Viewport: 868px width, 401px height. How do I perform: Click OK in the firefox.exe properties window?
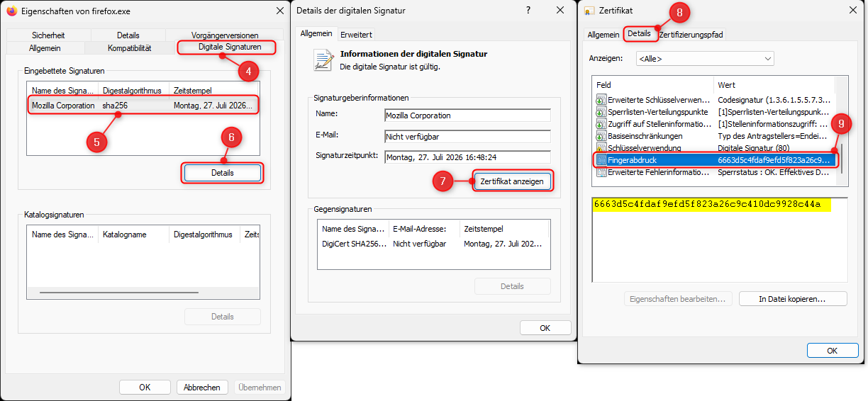(x=145, y=388)
